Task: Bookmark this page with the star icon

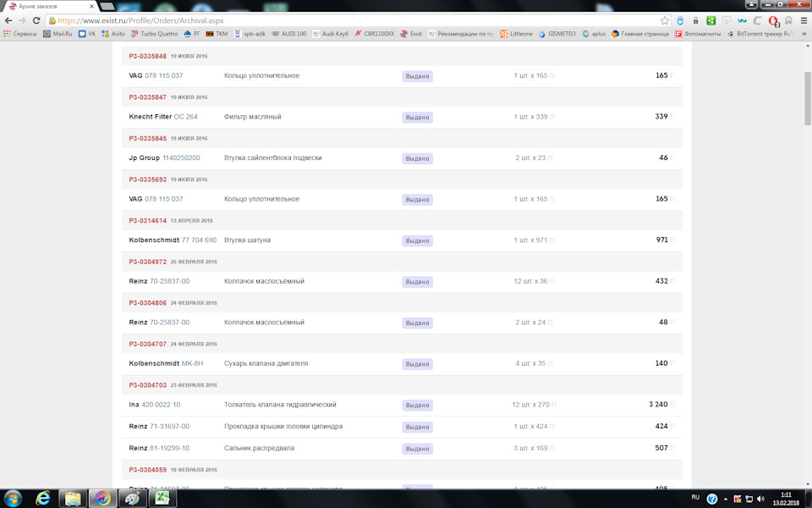Action: 665,20
